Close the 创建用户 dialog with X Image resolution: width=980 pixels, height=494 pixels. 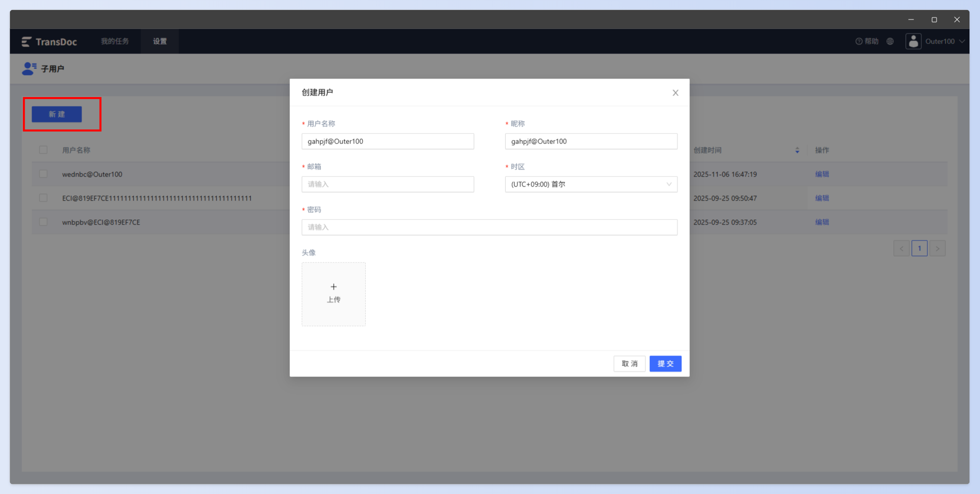(x=675, y=93)
